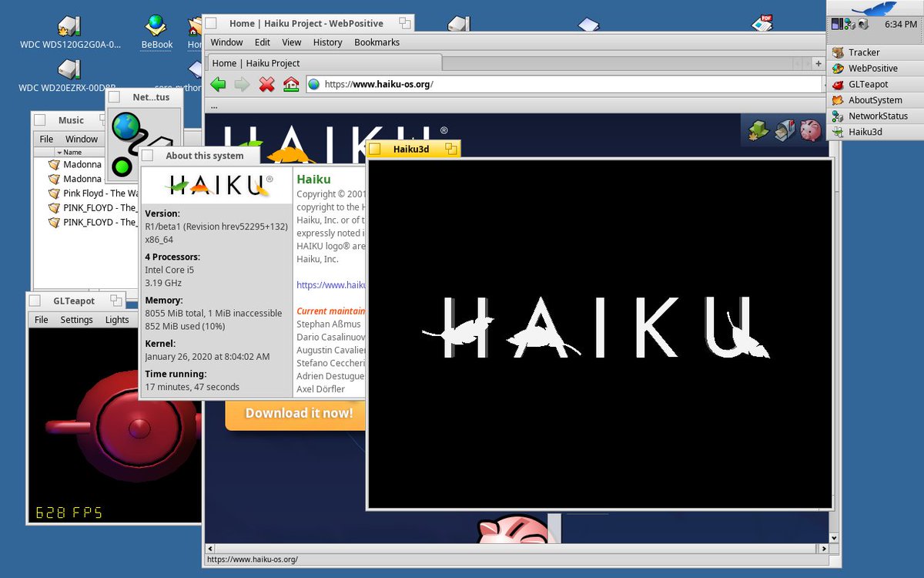
Task: Open the Edit menu in WebPositive
Action: coord(263,42)
